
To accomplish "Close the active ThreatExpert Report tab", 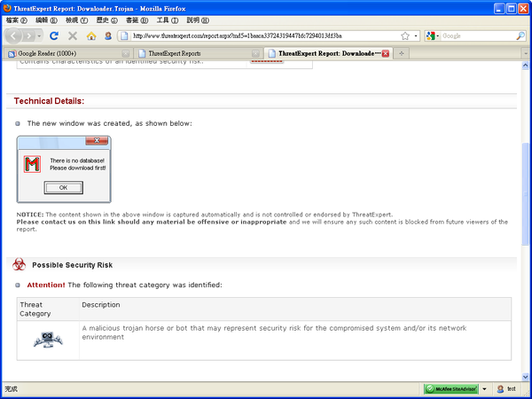I will pyautogui.click(x=386, y=53).
